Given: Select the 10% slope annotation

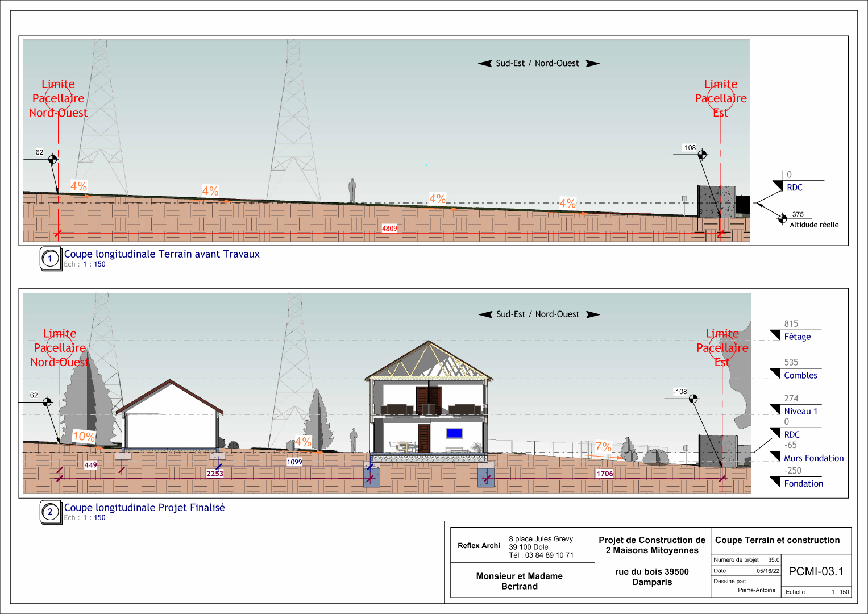Looking at the screenshot, I should point(84,436).
